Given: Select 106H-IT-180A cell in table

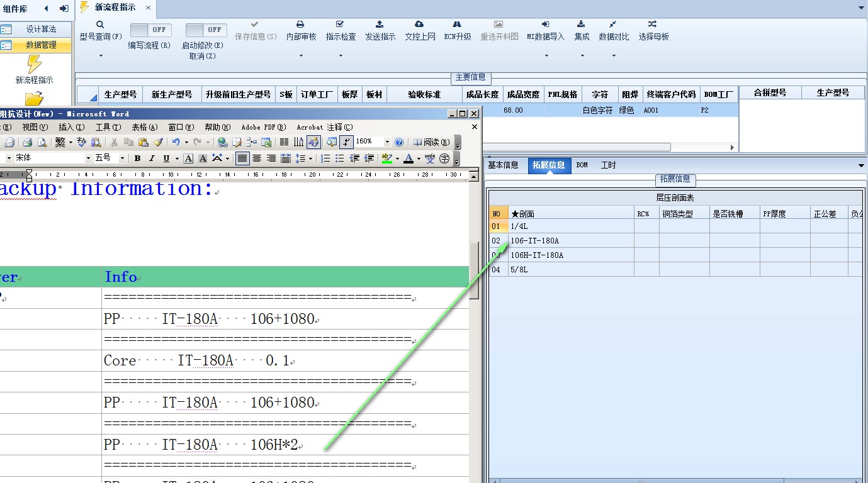Looking at the screenshot, I should (570, 255).
